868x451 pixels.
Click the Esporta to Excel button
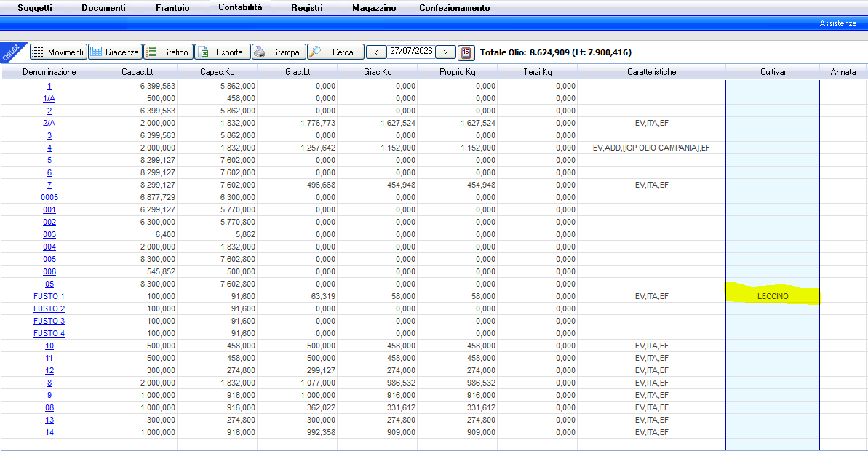(x=223, y=52)
